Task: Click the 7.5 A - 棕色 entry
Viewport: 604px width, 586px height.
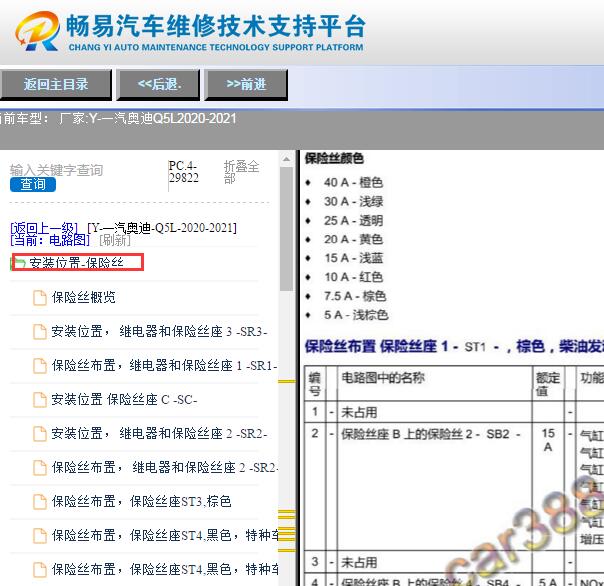Action: 355,296
